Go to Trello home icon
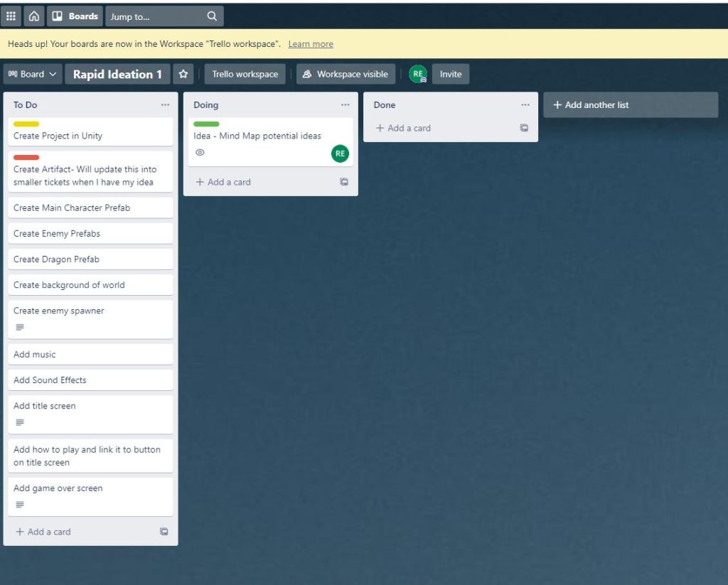The width and height of the screenshot is (728, 585). pos(33,16)
